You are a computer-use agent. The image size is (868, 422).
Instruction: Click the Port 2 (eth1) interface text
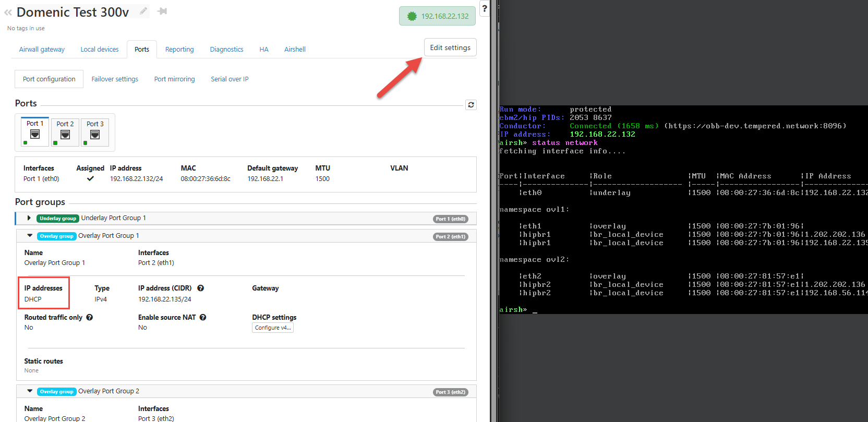(156, 263)
